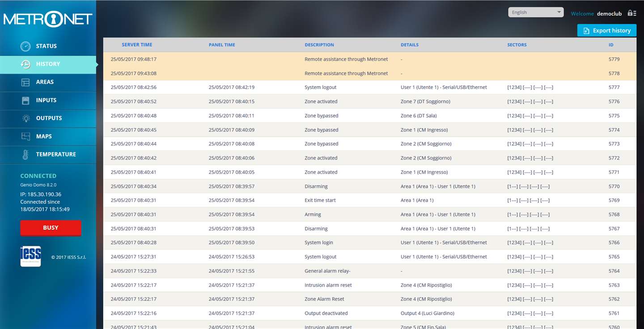Click 'Output deactivated' description

coord(326,313)
